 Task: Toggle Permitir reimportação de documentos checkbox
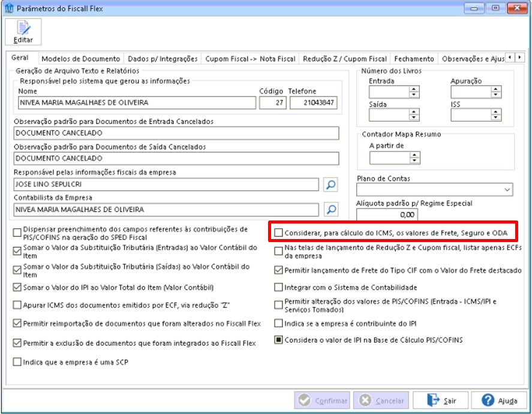coord(17,323)
